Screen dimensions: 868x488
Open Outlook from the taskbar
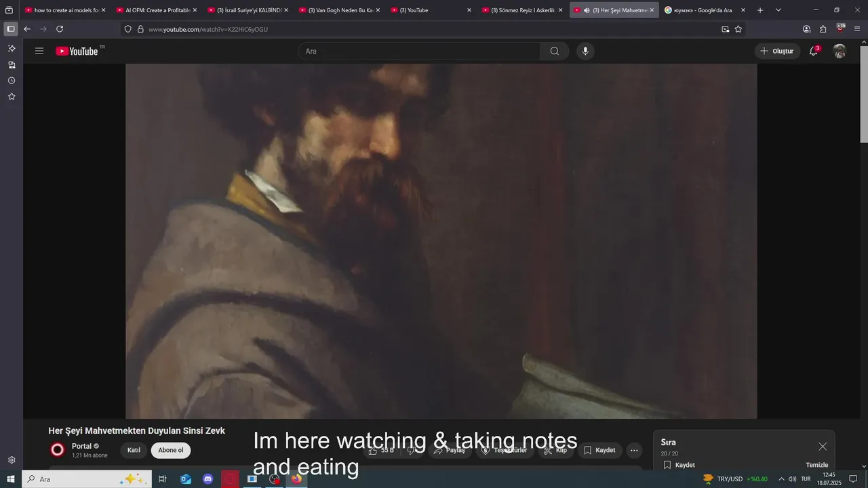point(186,479)
